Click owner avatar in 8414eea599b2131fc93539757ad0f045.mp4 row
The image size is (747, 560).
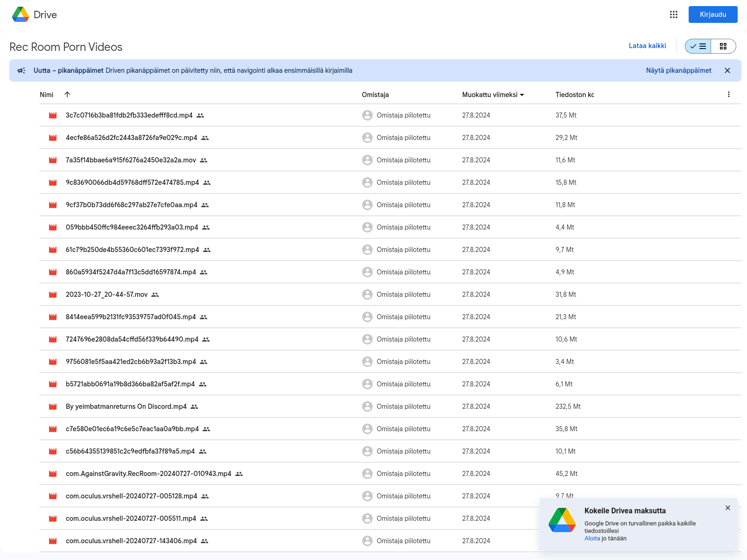pyautogui.click(x=367, y=317)
